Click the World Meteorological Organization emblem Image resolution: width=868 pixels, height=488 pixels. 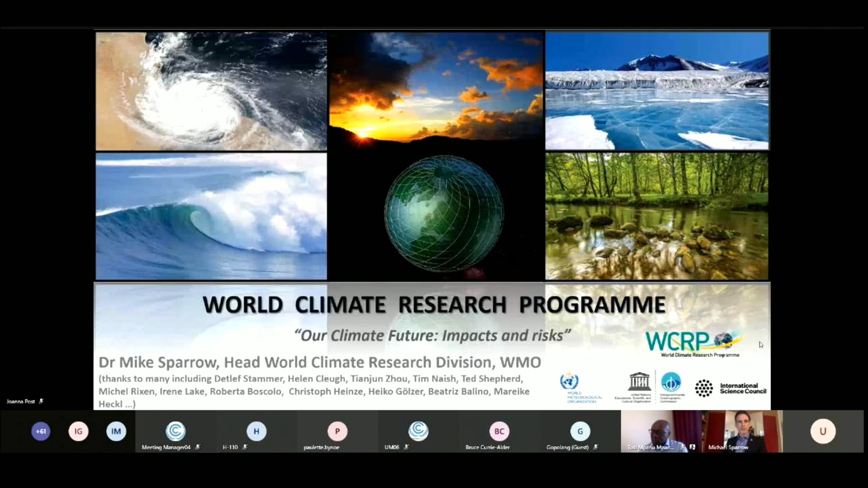(x=569, y=381)
